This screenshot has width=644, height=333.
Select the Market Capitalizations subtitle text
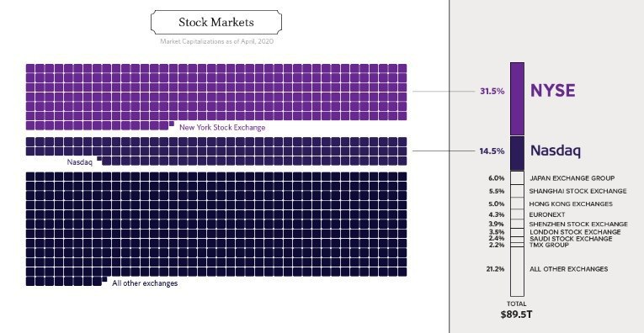pyautogui.click(x=217, y=41)
